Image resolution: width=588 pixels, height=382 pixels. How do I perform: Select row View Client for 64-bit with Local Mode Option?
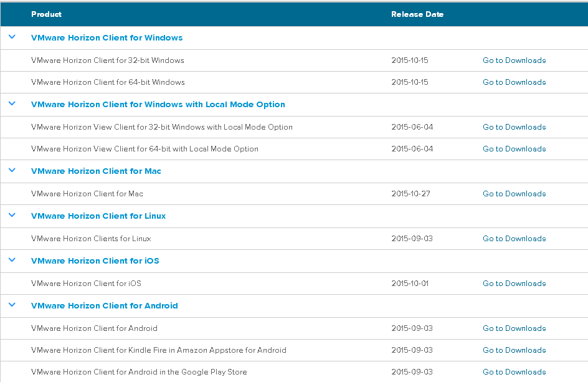point(145,148)
